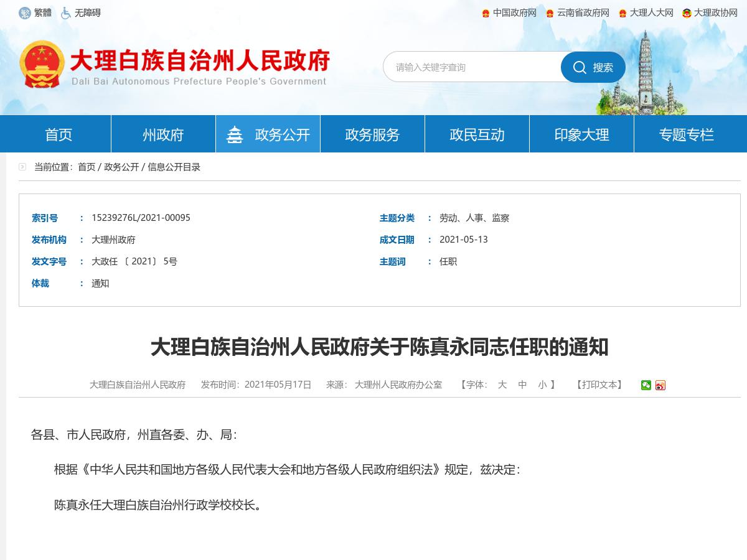Click the emblem icon beside 中国政府网
This screenshot has height=560, width=747.
pyautogui.click(x=486, y=12)
